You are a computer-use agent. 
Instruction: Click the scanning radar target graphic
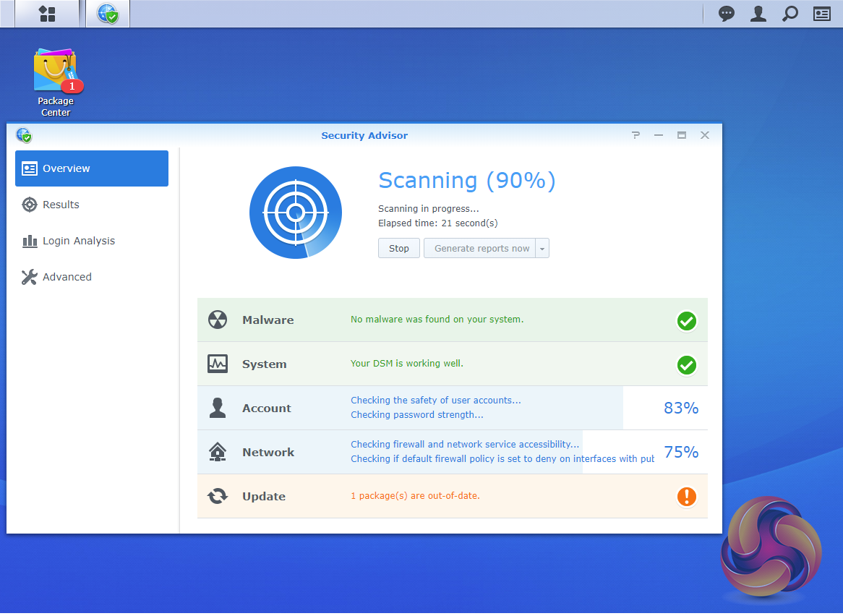(296, 213)
